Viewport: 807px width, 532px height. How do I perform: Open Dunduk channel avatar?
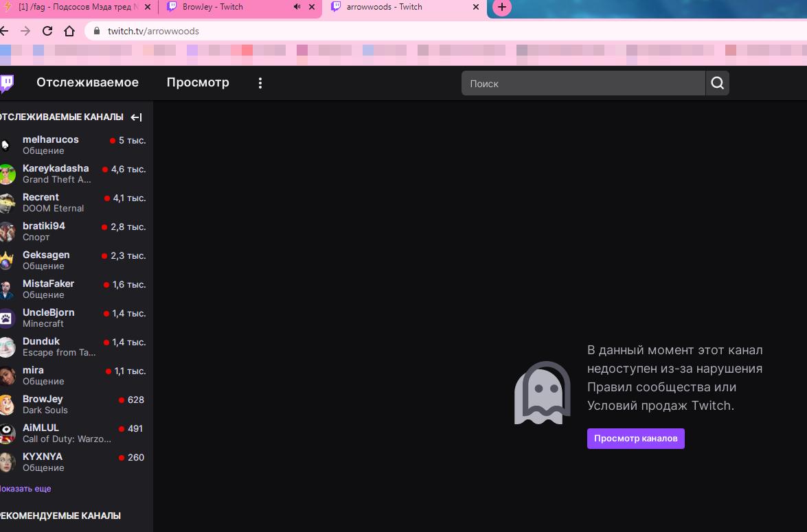6,347
